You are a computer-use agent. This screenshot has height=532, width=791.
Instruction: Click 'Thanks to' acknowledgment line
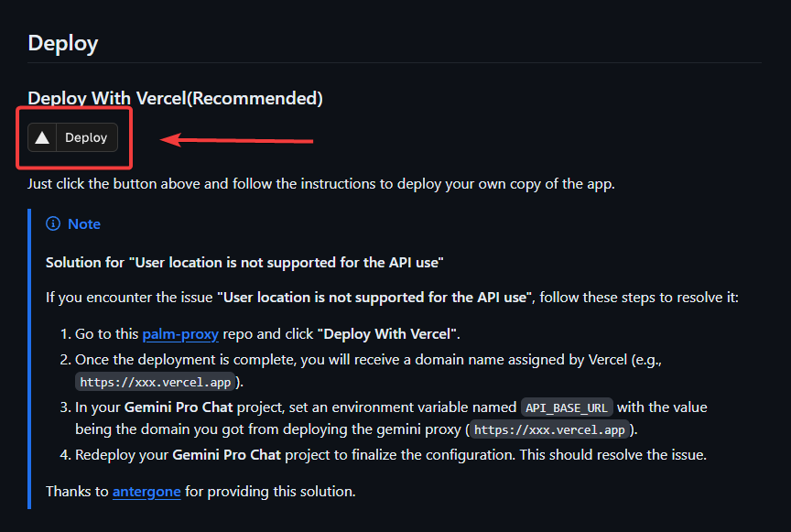pyautogui.click(x=200, y=492)
